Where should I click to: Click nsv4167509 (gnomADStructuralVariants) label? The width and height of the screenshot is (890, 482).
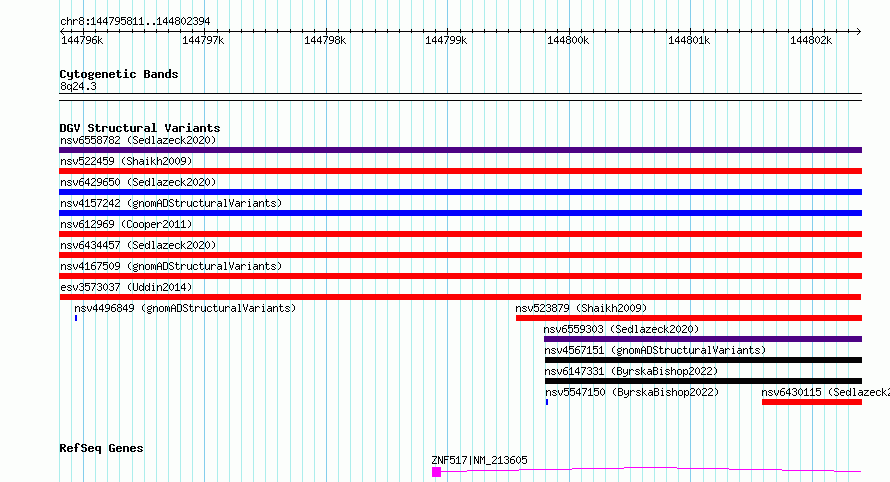click(171, 266)
